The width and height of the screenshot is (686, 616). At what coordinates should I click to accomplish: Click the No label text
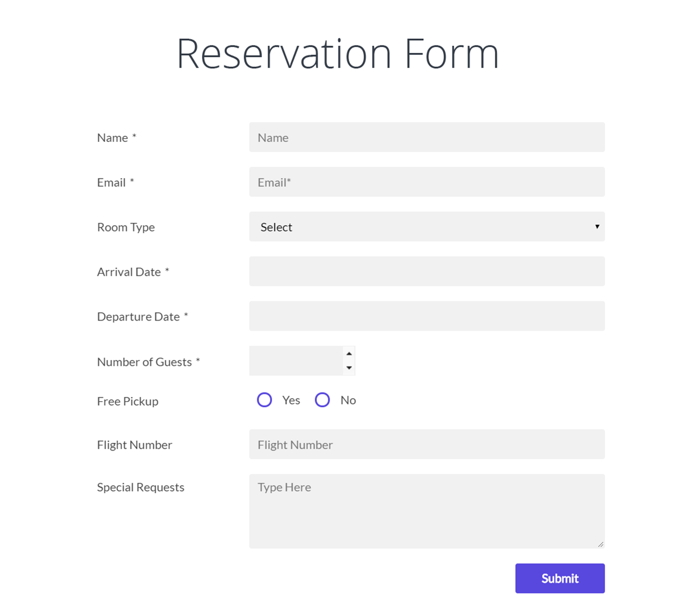tap(348, 400)
